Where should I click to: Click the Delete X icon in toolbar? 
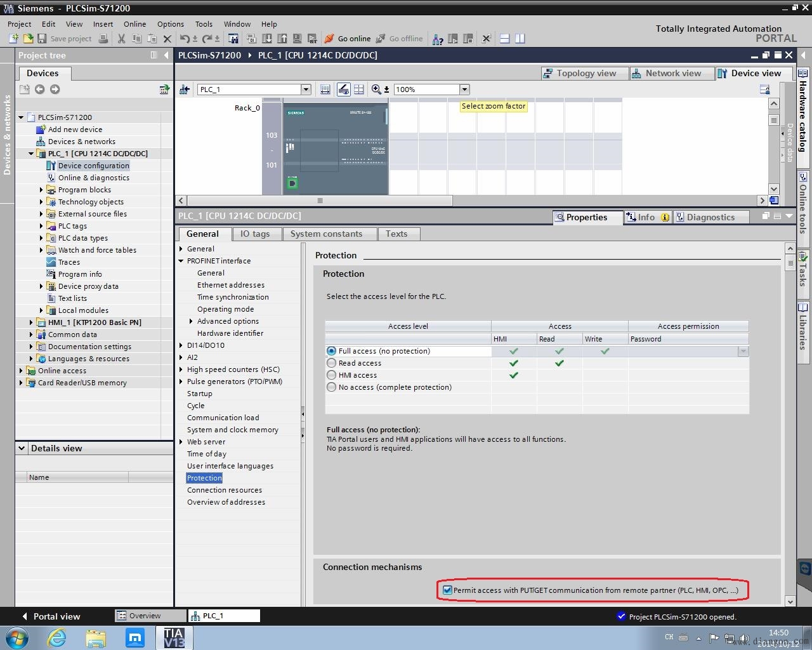[167, 39]
